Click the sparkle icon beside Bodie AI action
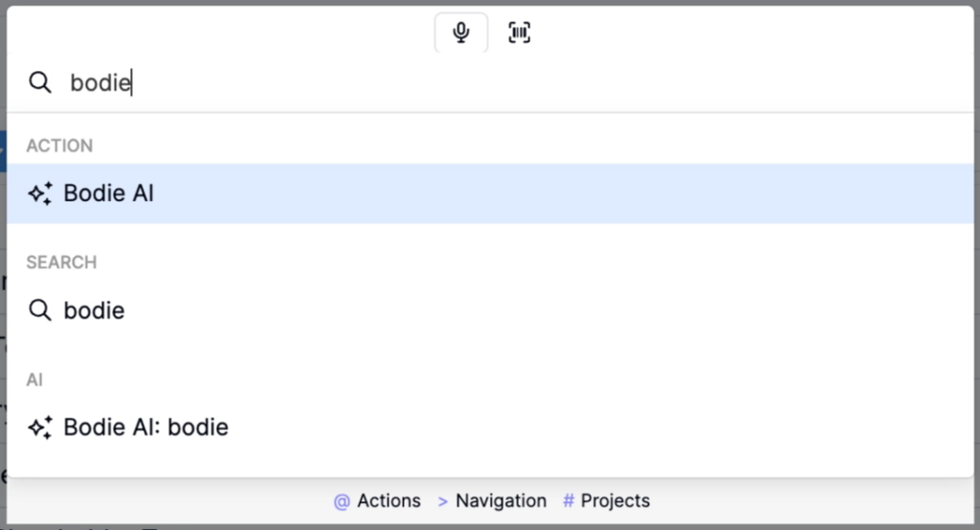 (x=40, y=193)
